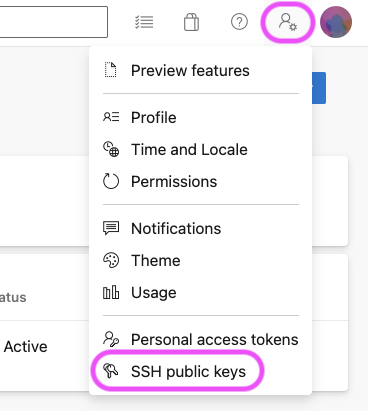Open Theme settings
The width and height of the screenshot is (368, 411).
[x=200, y=260]
